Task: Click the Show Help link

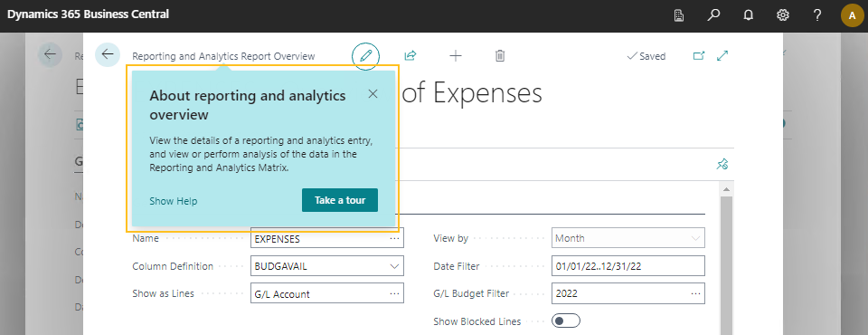Action: (x=174, y=201)
